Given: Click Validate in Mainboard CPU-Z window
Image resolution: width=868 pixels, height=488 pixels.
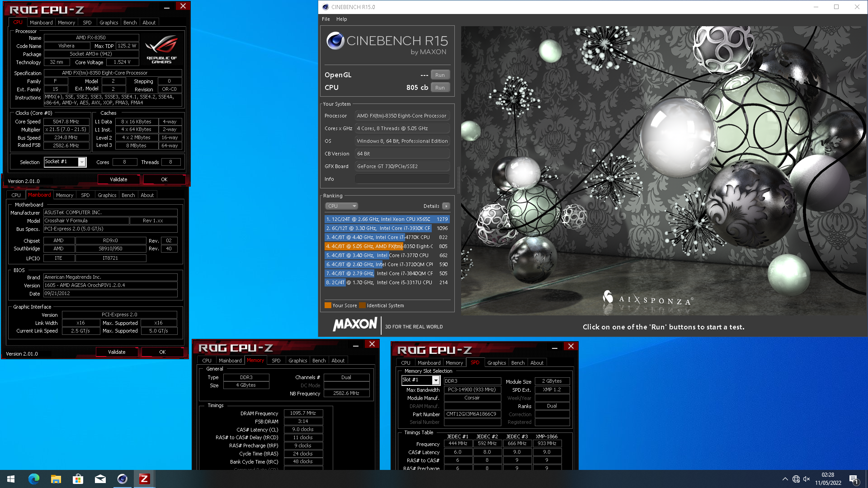Looking at the screenshot, I should coord(117,352).
